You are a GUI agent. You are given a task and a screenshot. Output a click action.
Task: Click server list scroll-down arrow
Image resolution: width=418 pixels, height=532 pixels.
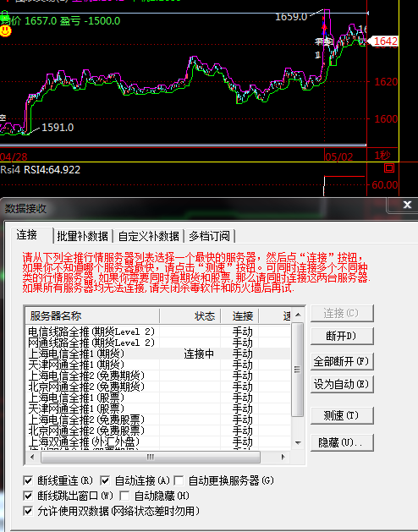click(298, 442)
